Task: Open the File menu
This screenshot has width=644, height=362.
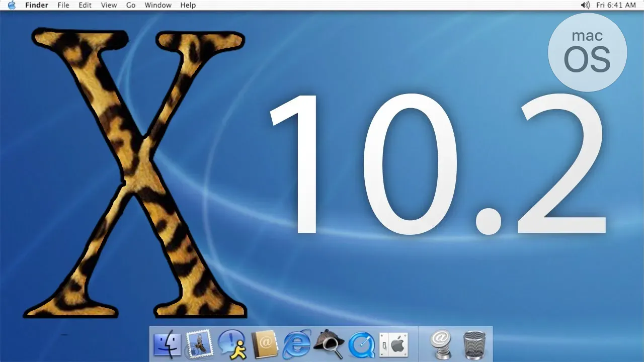Action: pyautogui.click(x=63, y=5)
